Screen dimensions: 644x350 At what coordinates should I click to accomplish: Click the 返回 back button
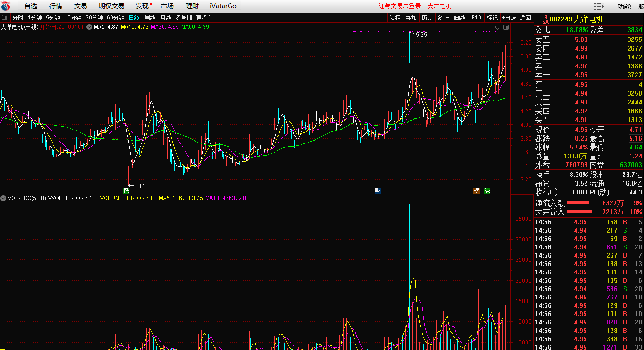click(526, 18)
